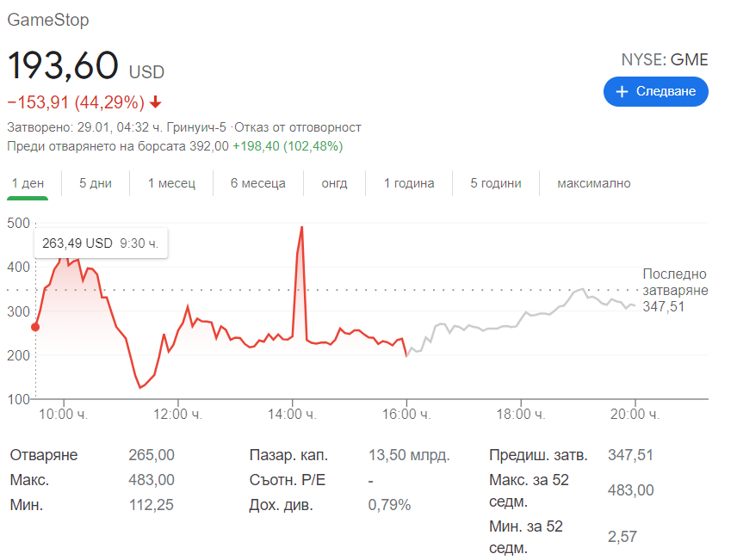Open the Отказ от отговорност link
Viewport: 737px width, 560px height.
298,127
